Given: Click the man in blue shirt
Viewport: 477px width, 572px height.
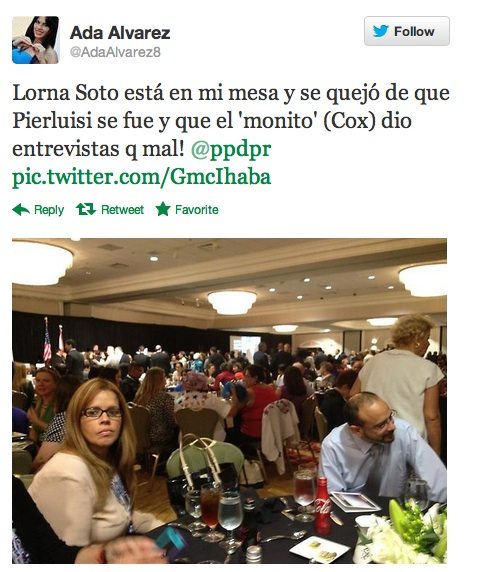Looking at the screenshot, I should (x=381, y=447).
